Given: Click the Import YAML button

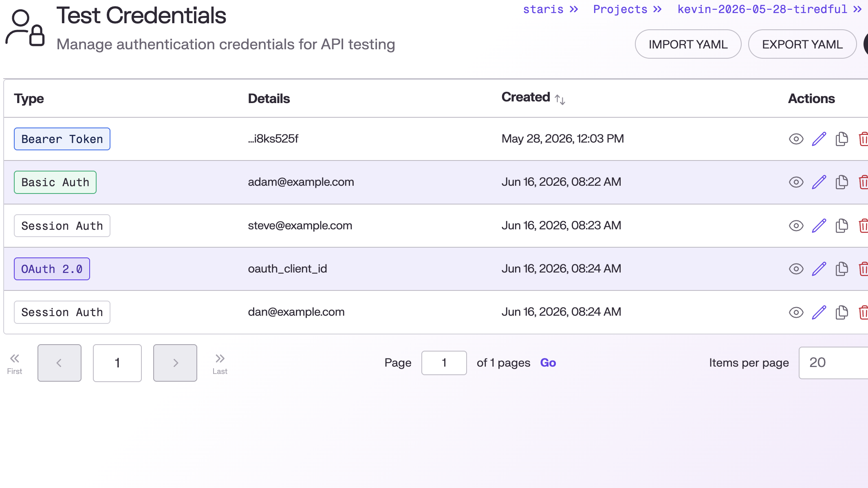Looking at the screenshot, I should coord(688,44).
